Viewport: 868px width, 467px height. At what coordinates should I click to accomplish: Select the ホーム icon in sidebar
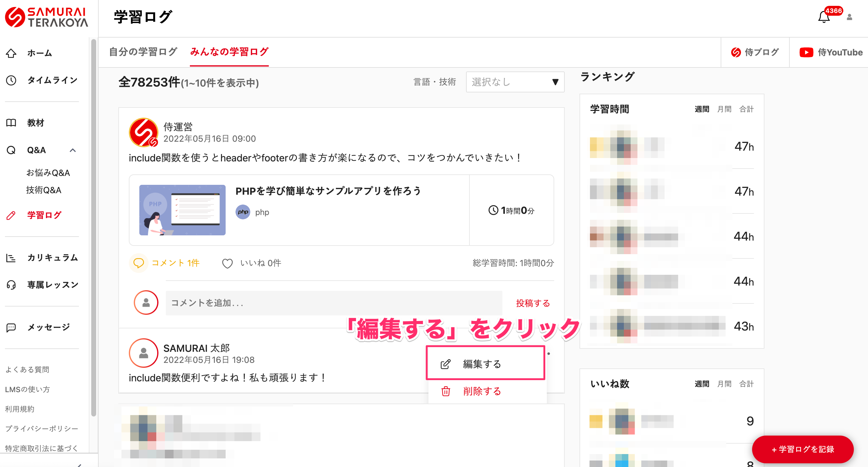[x=11, y=53]
